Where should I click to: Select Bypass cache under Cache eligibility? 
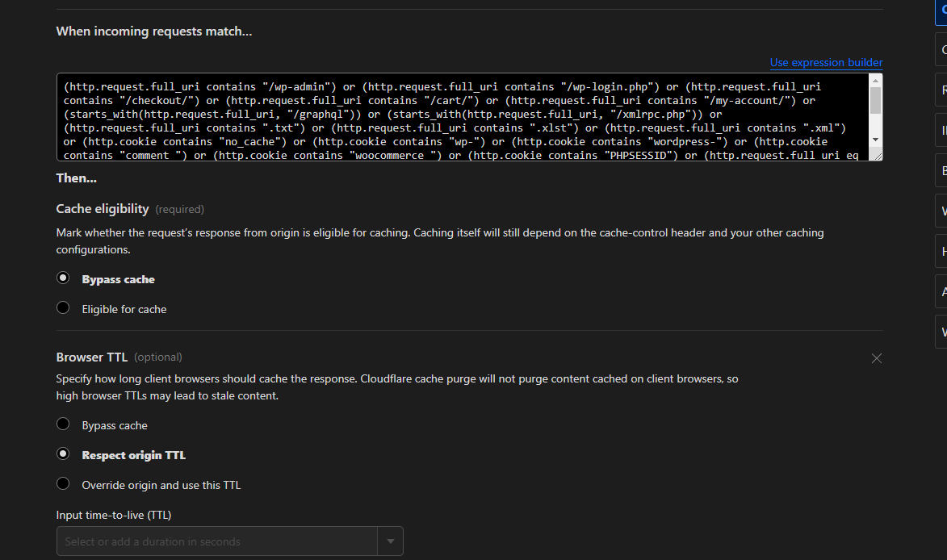63,279
